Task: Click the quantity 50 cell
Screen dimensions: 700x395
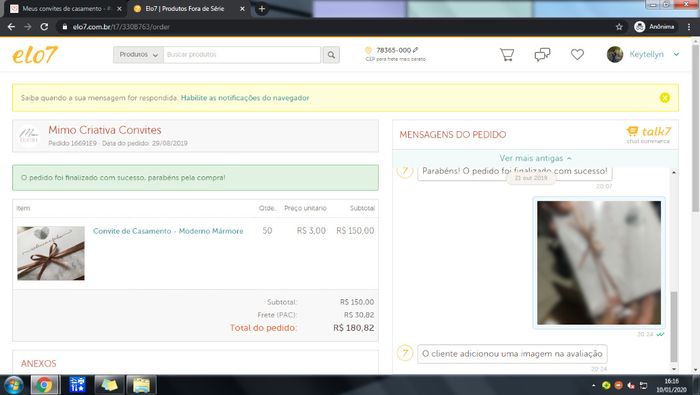Action: [x=267, y=231]
